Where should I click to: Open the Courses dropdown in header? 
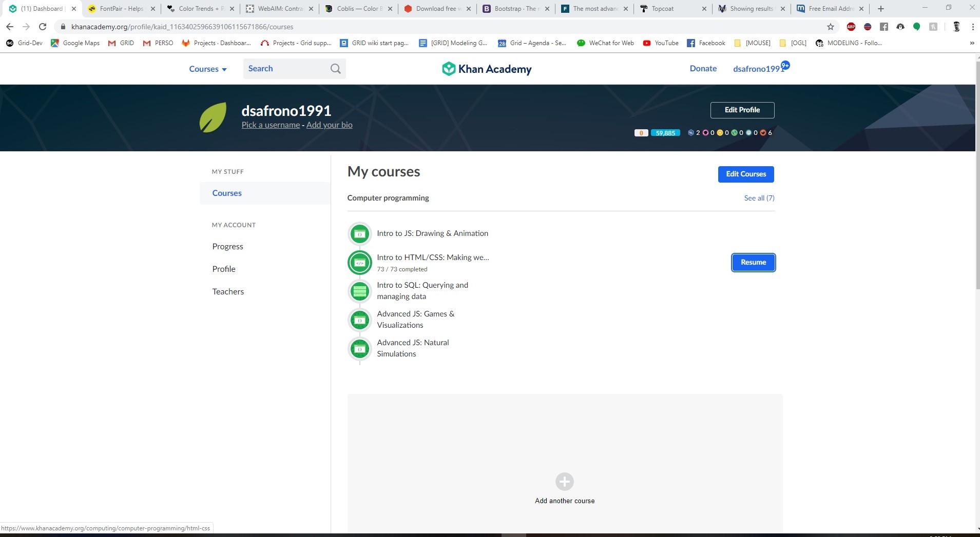point(208,69)
